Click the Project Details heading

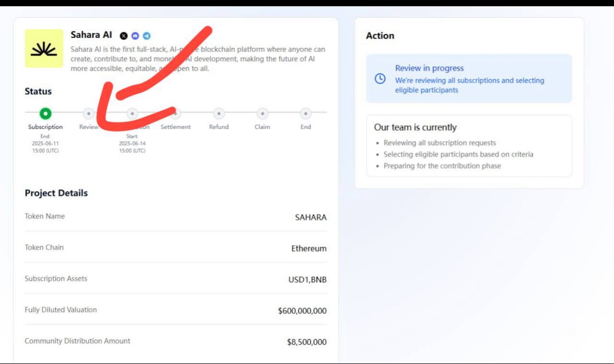click(x=56, y=193)
